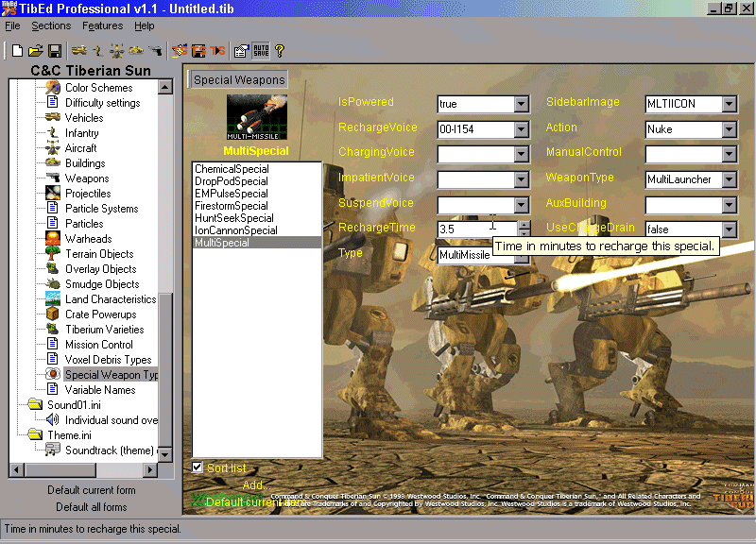Jump to Infantry via the soldier toolbar icon
756x544 pixels.
point(98,51)
